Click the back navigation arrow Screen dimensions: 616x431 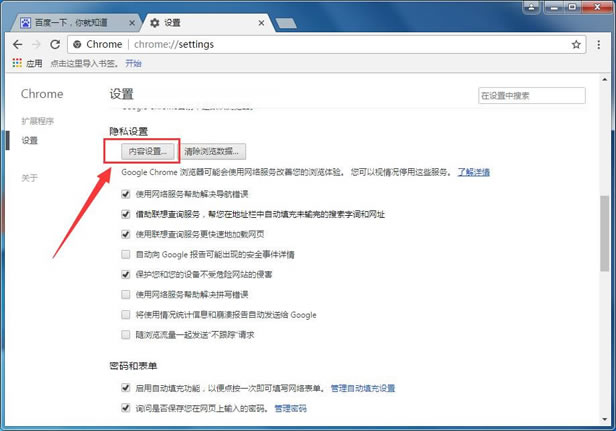[17, 45]
